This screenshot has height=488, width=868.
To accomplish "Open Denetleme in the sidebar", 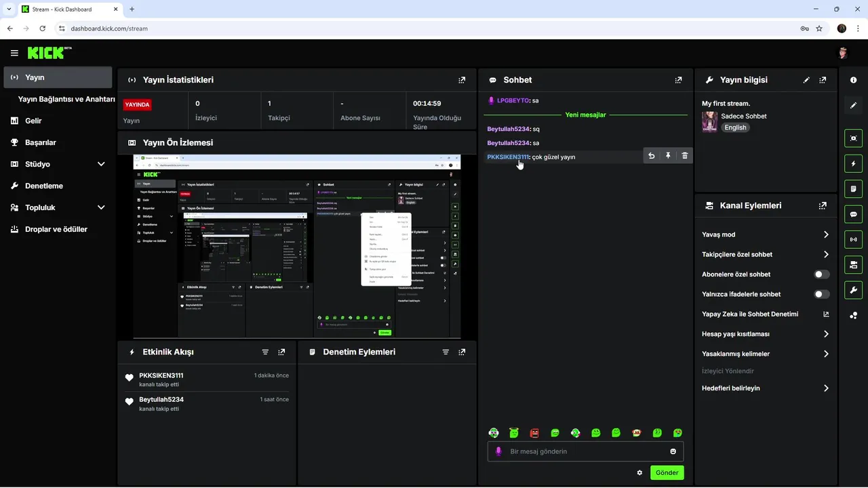I will 58,186.
